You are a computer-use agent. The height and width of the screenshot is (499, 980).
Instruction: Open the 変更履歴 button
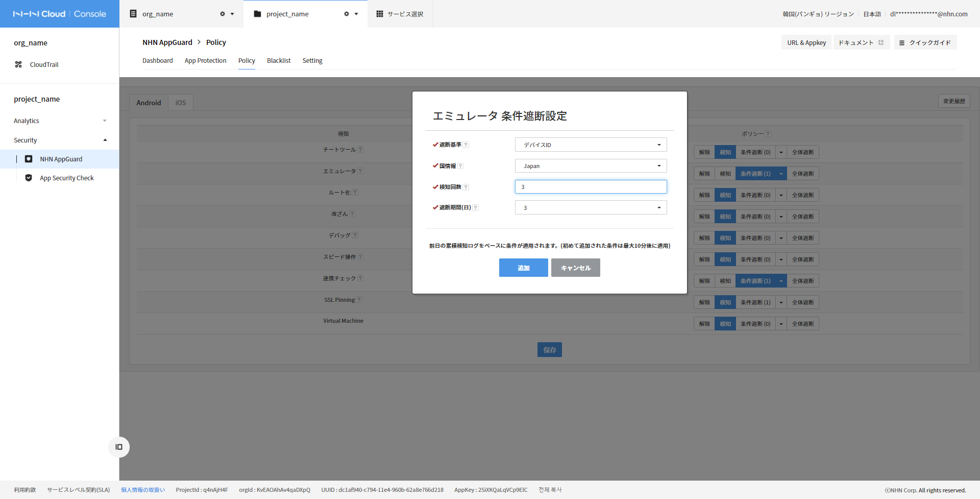(x=954, y=101)
